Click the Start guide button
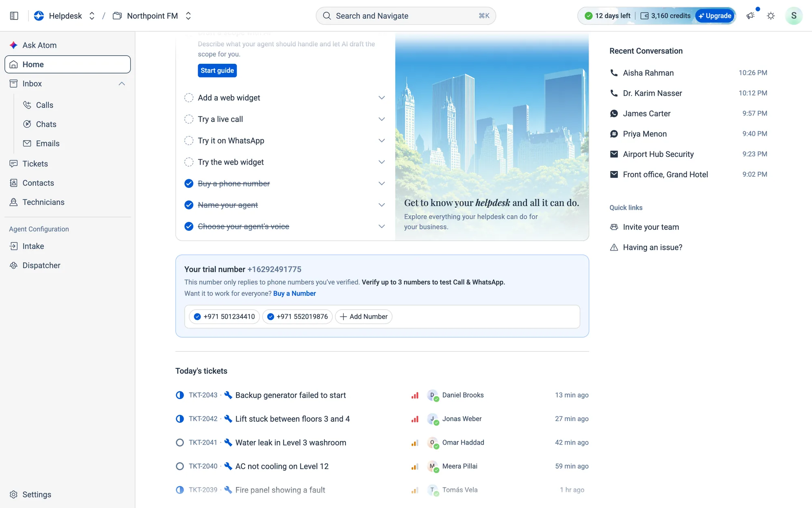 point(217,70)
